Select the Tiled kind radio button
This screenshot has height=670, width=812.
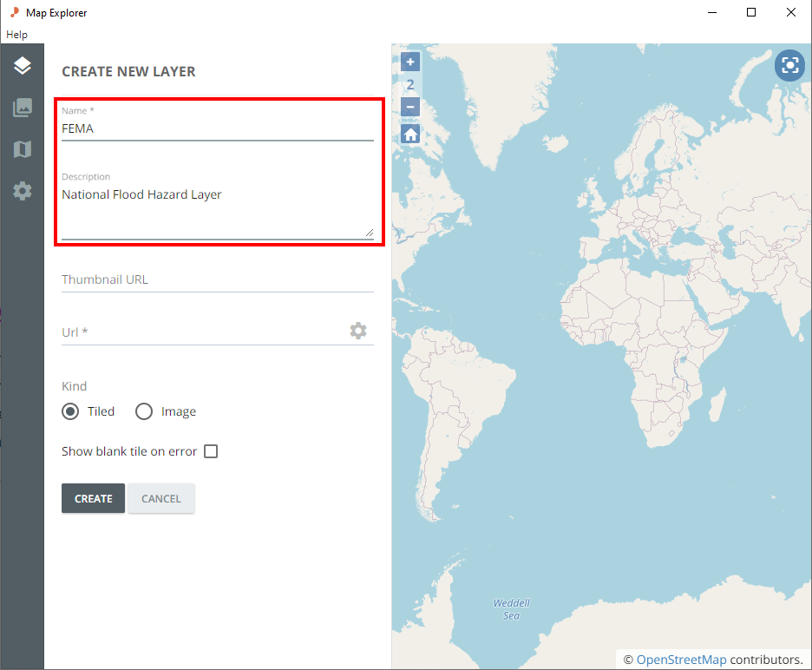tap(70, 411)
